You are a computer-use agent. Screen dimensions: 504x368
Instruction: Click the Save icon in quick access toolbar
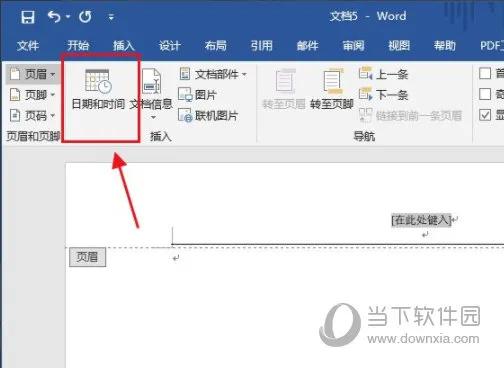click(x=28, y=17)
